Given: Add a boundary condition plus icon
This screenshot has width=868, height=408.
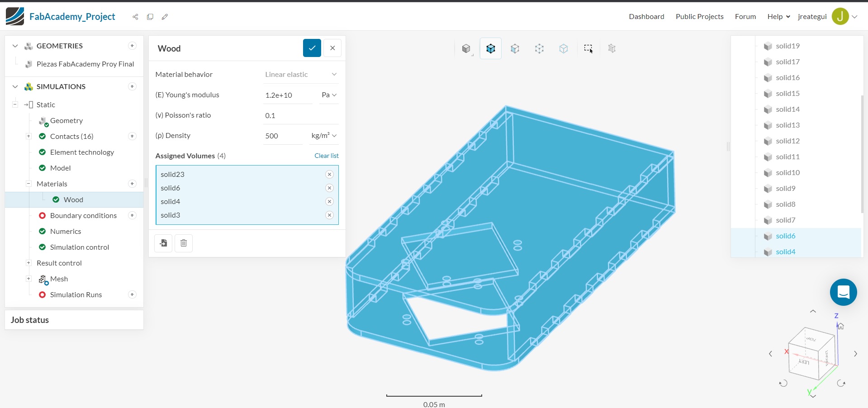Looking at the screenshot, I should [132, 215].
